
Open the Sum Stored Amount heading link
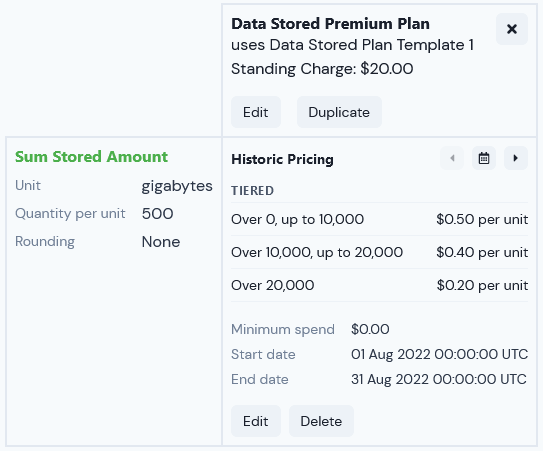pos(91,157)
